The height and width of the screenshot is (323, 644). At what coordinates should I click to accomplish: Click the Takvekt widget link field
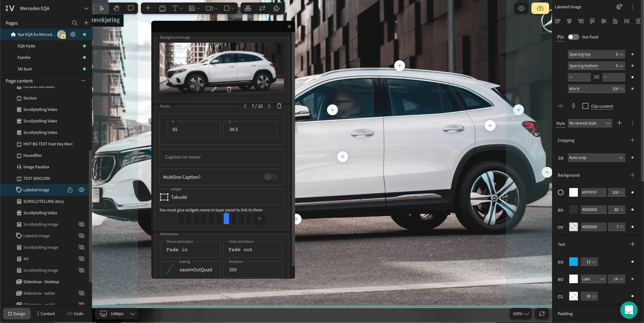point(222,197)
